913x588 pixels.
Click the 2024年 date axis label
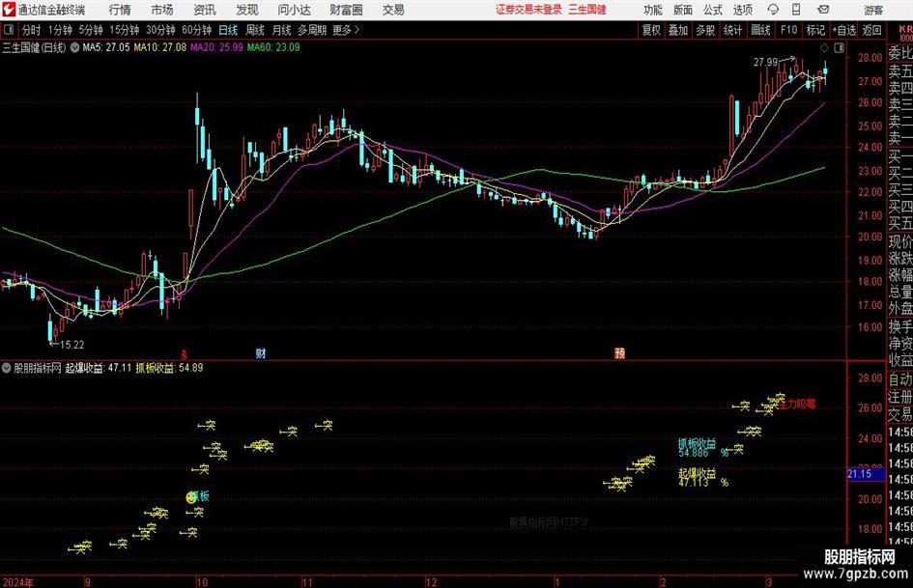pyautogui.click(x=17, y=582)
